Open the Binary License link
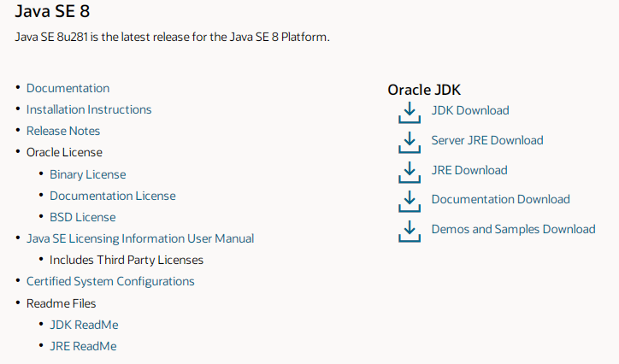619x364 pixels. point(88,174)
